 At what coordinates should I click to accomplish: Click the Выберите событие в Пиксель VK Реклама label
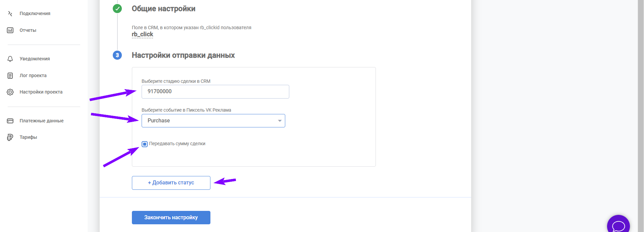coord(186,110)
